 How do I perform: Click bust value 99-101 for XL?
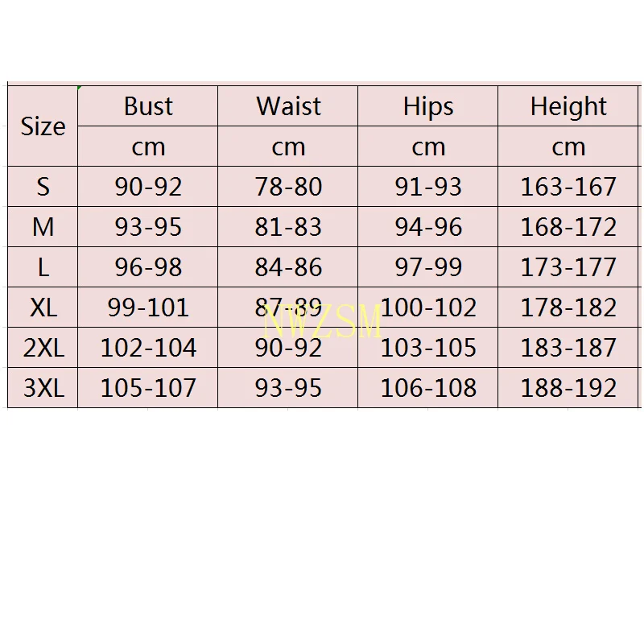pos(148,308)
